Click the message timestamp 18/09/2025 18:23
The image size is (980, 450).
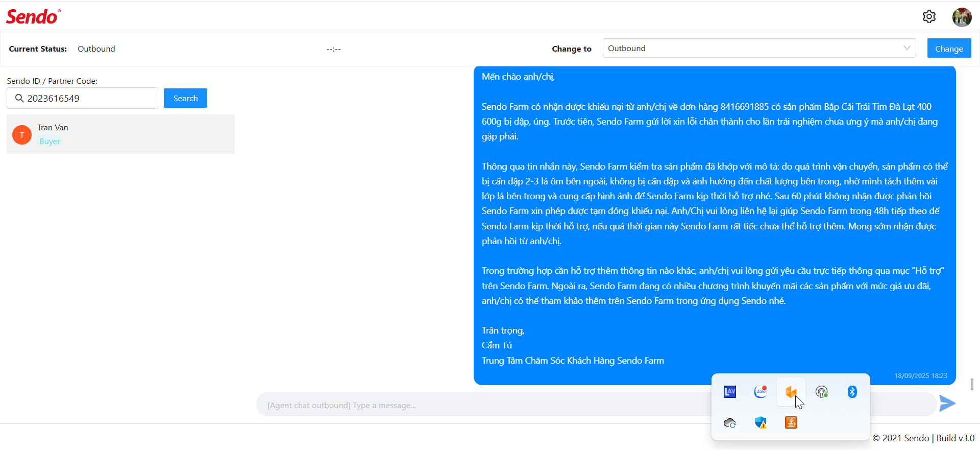pyautogui.click(x=920, y=375)
